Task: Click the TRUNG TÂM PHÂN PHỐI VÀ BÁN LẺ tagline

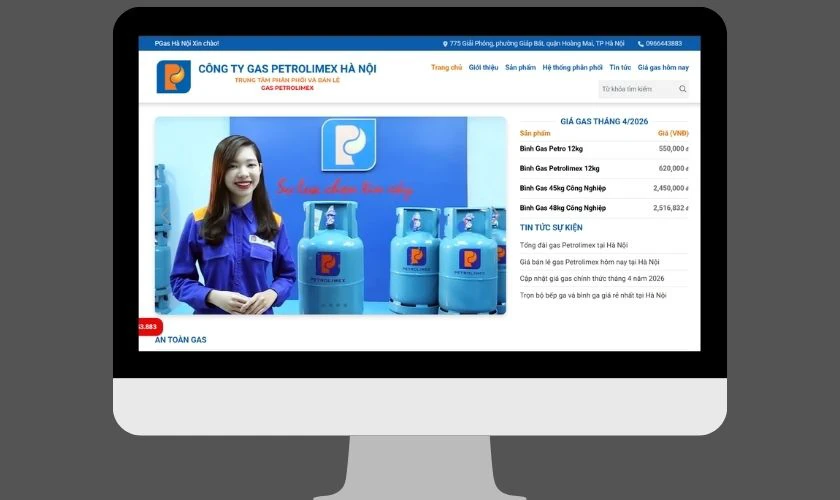Action: 287,80
